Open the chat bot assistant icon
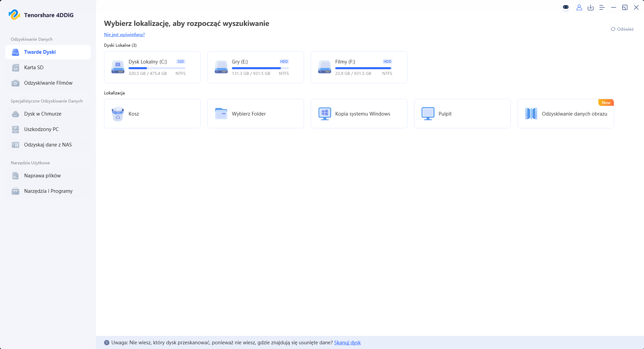 tap(566, 7)
